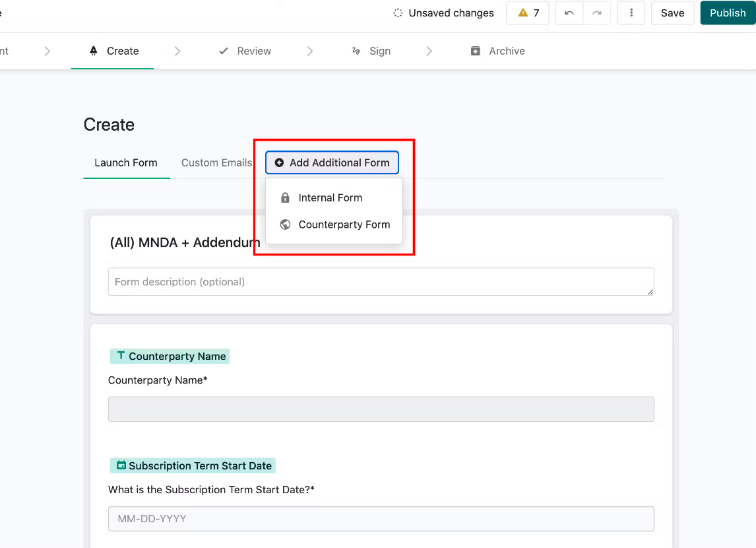
Task: Click the Counterparty Name input field
Action: tap(381, 409)
